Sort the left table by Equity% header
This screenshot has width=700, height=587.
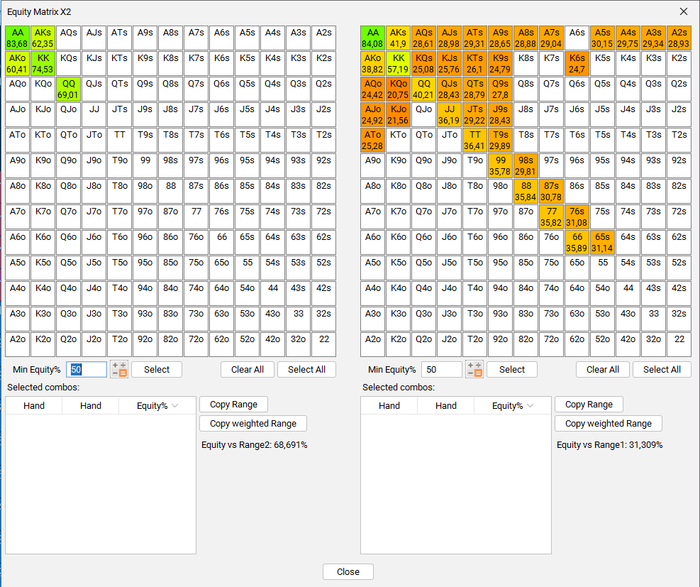click(157, 406)
